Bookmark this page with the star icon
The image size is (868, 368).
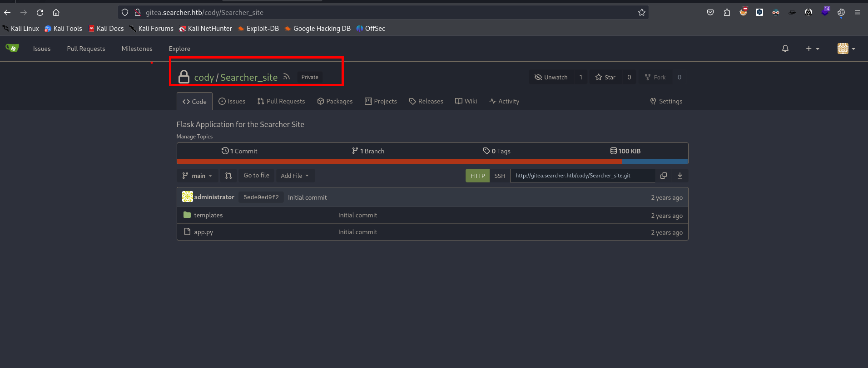click(641, 13)
